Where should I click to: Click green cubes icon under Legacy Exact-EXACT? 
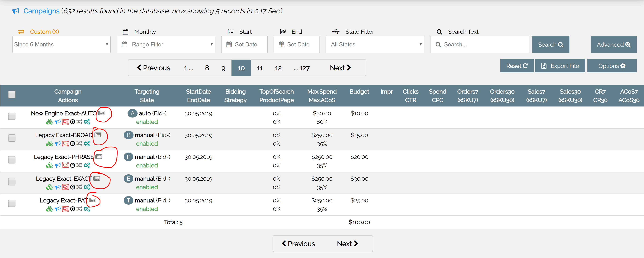click(x=49, y=187)
